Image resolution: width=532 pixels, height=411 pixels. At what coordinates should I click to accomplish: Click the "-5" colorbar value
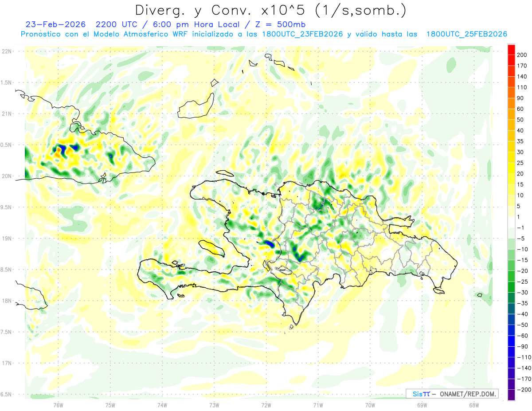520,238
